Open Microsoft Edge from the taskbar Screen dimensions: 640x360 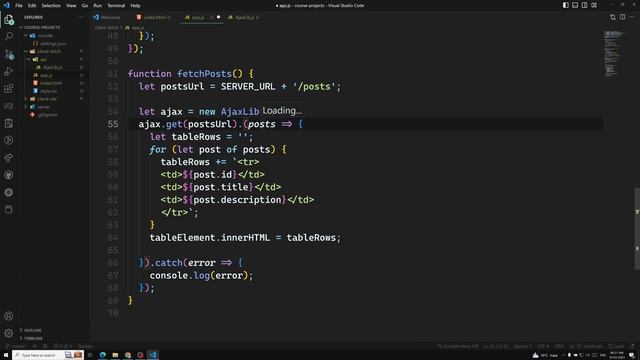[102, 355]
